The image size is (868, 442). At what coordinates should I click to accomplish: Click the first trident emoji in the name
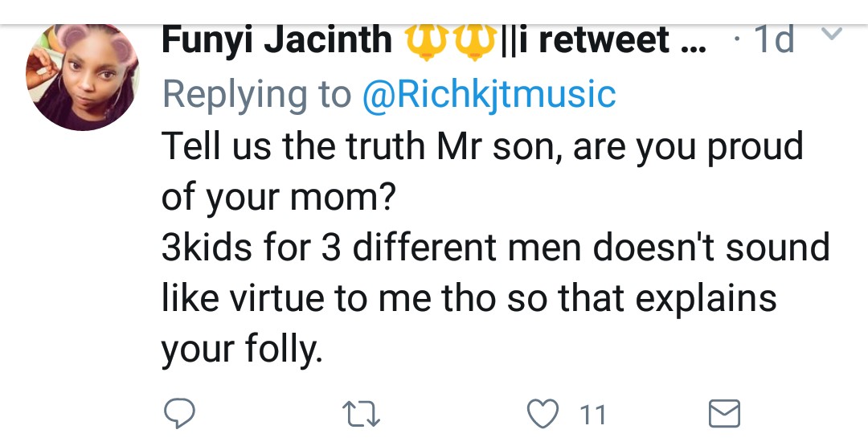point(426,40)
